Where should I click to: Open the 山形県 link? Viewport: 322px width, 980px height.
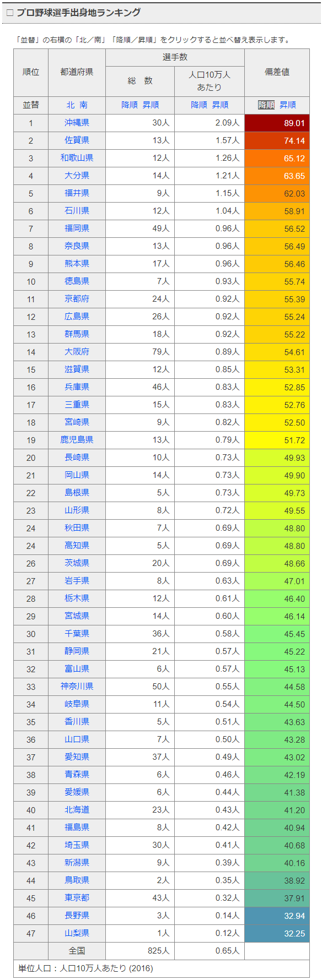coord(77,510)
